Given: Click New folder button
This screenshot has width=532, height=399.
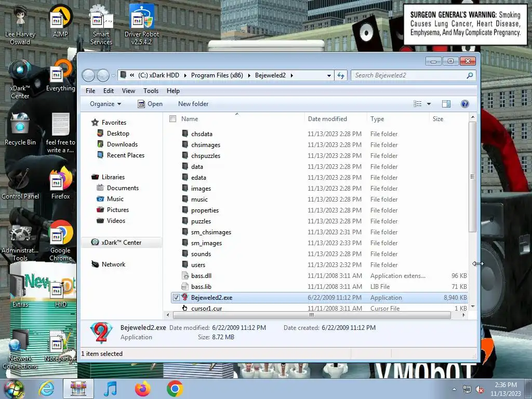Looking at the screenshot, I should (x=193, y=104).
